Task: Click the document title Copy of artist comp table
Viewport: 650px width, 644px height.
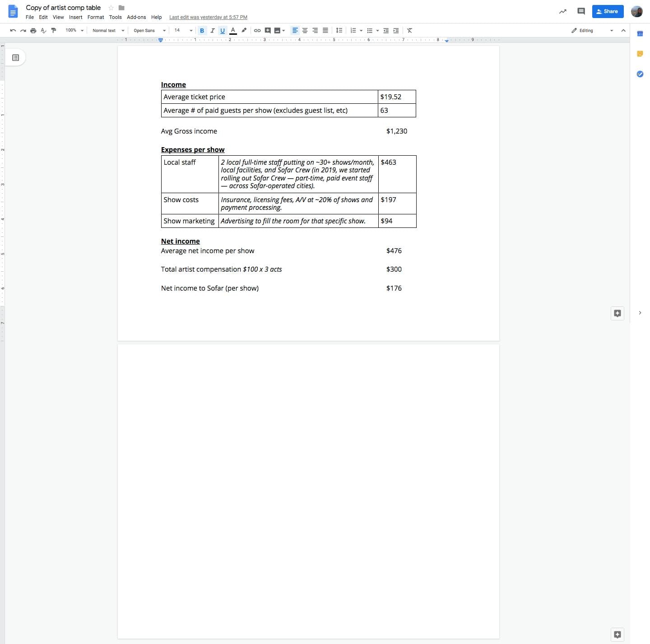Action: pyautogui.click(x=63, y=8)
